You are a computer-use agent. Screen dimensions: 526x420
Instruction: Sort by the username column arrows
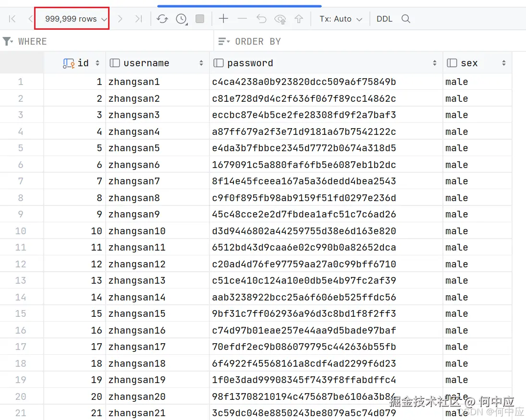pos(201,63)
